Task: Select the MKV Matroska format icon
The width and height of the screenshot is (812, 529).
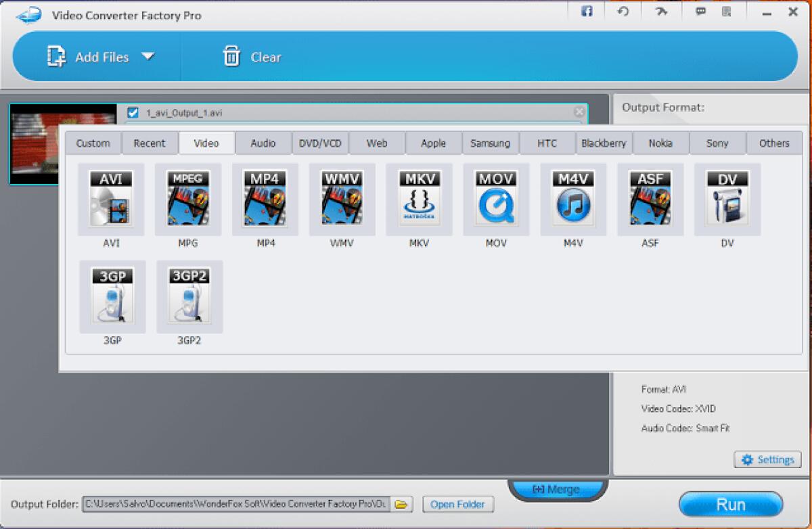Action: pyautogui.click(x=419, y=199)
